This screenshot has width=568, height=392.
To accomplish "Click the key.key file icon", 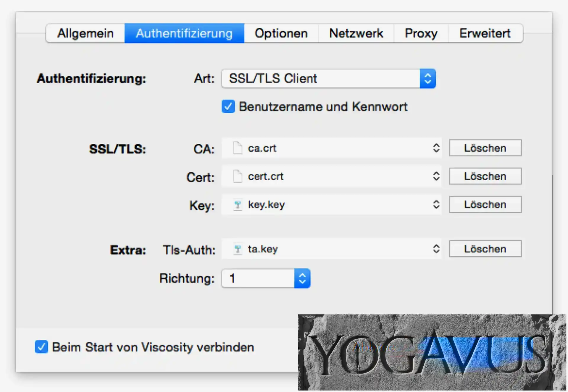I will (x=238, y=205).
